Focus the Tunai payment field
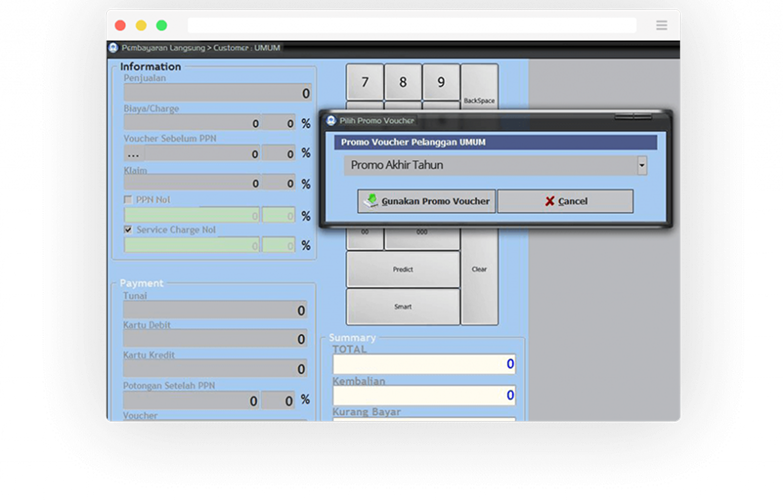 coord(215,310)
